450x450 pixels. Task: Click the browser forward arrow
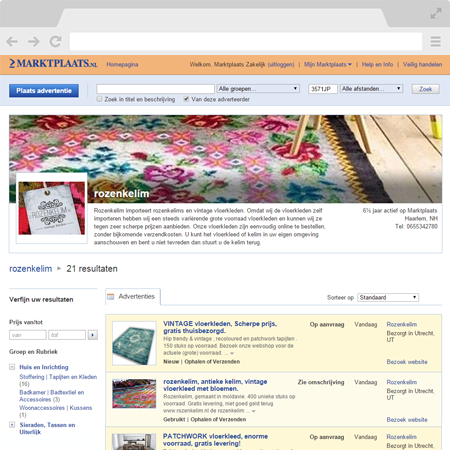point(34,42)
